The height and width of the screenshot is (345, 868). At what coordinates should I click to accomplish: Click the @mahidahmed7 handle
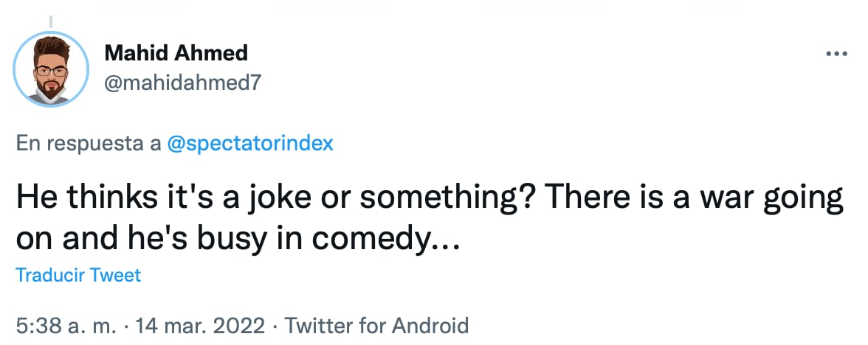pyautogui.click(x=183, y=83)
